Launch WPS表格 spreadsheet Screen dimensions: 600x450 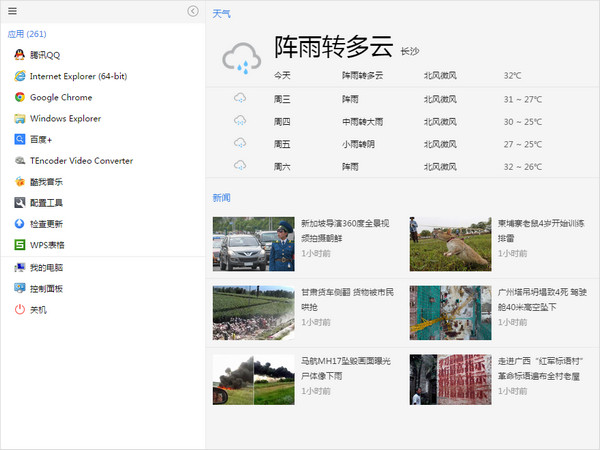point(46,244)
